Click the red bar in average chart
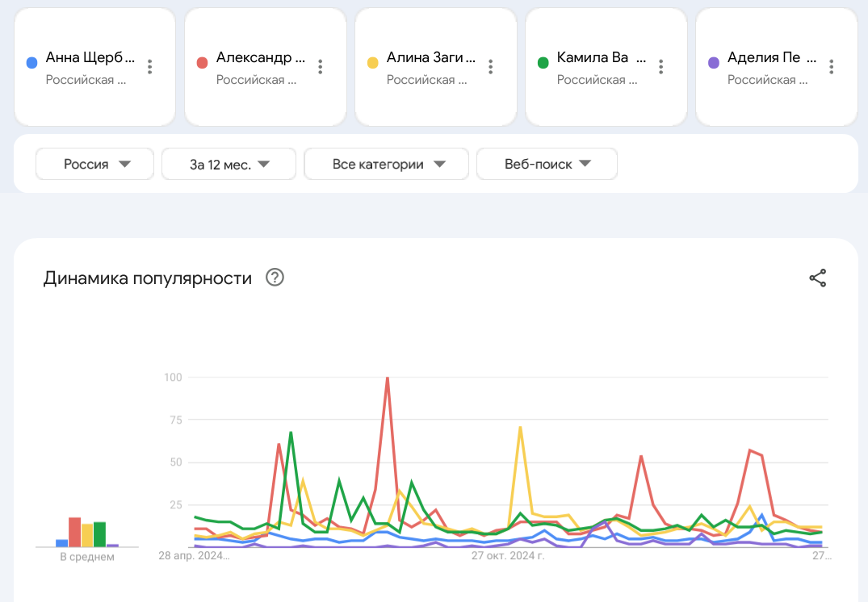This screenshot has height=602, width=868. 74,532
